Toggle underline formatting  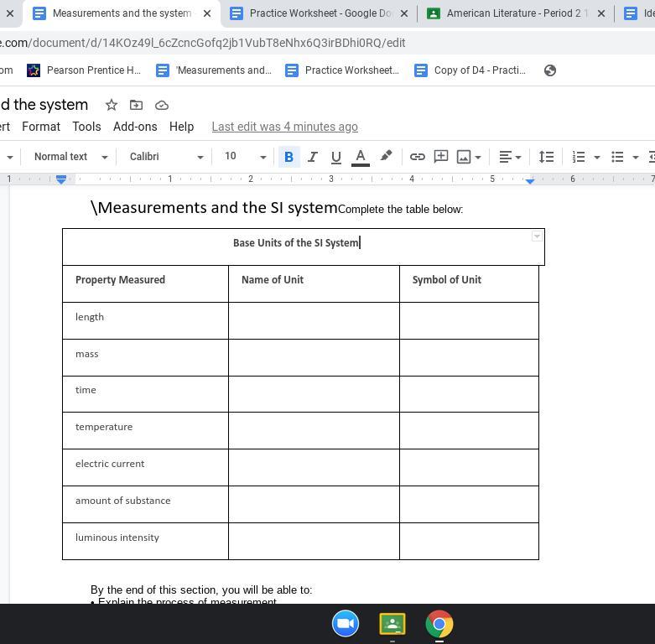(x=335, y=157)
